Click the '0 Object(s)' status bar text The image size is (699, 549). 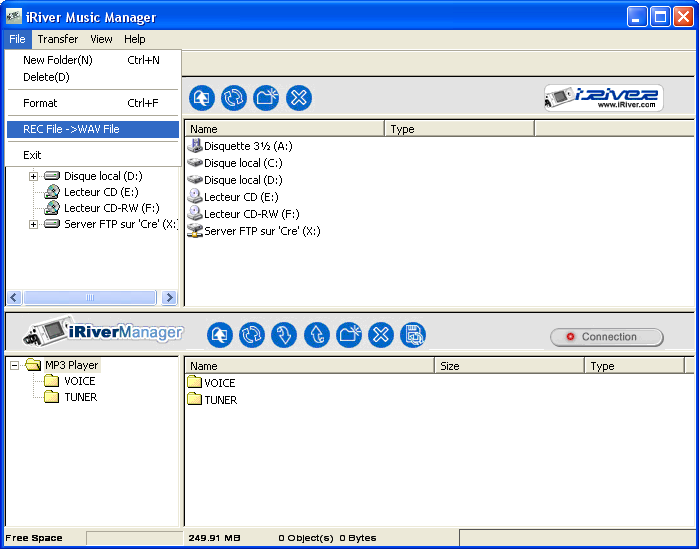click(x=306, y=538)
